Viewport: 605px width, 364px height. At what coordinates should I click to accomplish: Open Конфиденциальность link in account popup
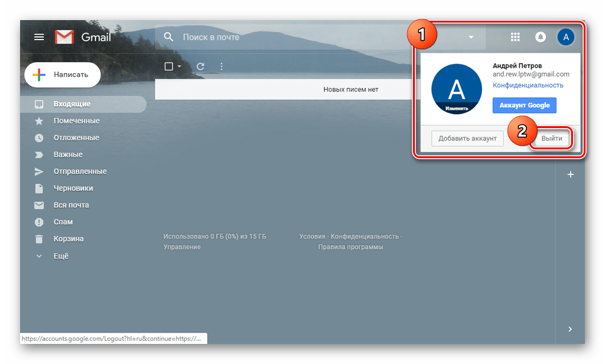(x=528, y=85)
